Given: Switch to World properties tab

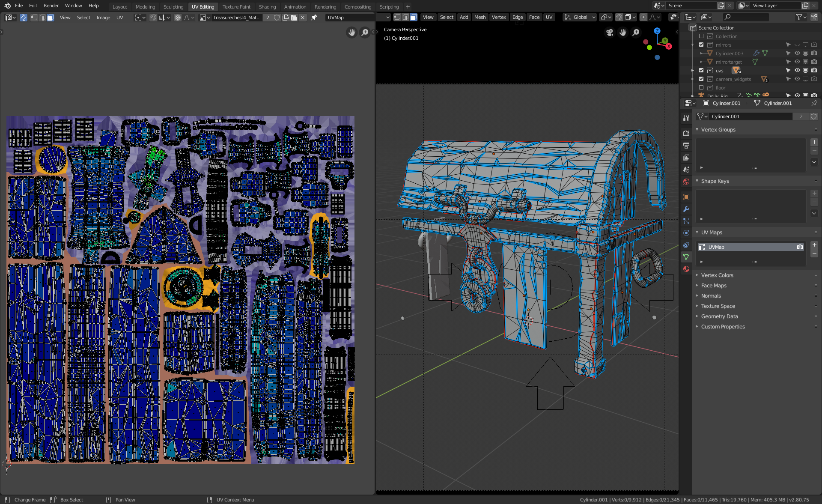Looking at the screenshot, I should (686, 182).
